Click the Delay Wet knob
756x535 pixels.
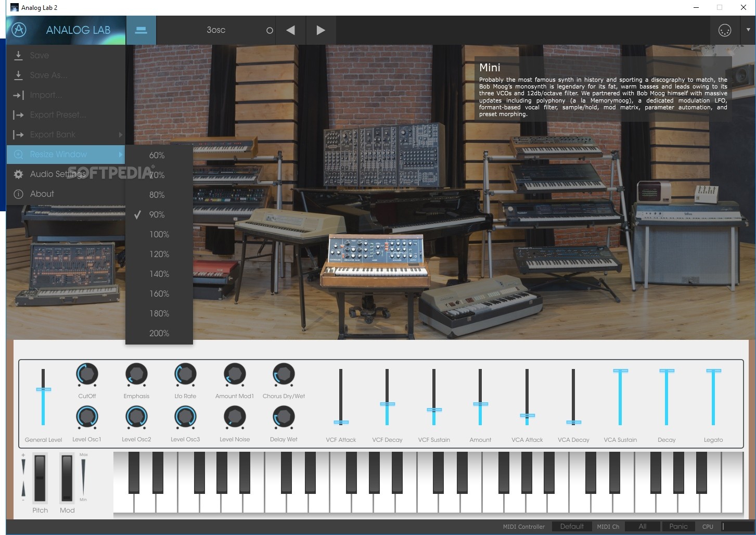coord(284,417)
